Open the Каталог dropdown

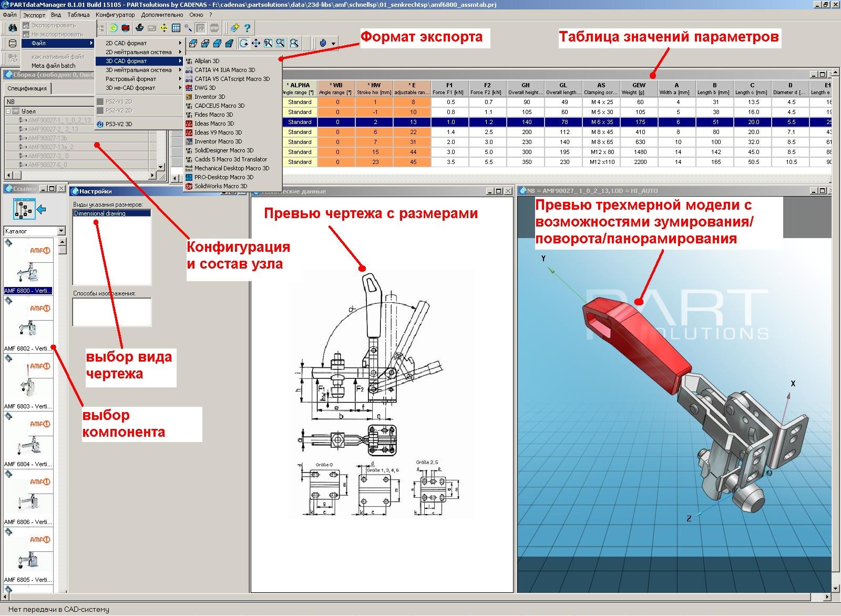pyautogui.click(x=61, y=231)
